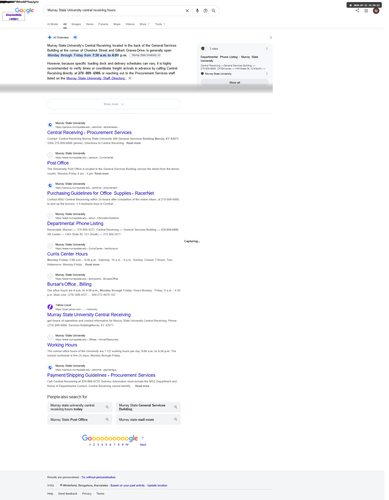
Task: Open the AI Overview three-dot options menu
Action: 271,37
